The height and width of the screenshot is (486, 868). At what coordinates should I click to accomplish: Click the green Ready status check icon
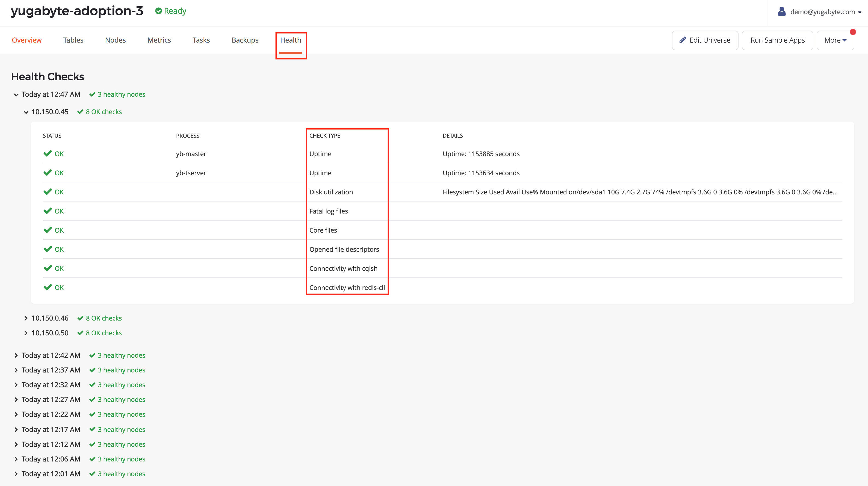[158, 11]
